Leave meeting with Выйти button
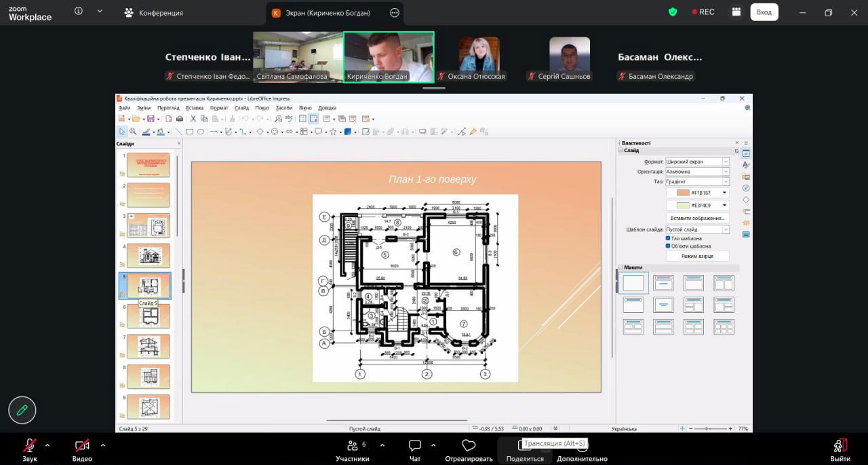Viewport: 868px width, 465px height. [840, 450]
